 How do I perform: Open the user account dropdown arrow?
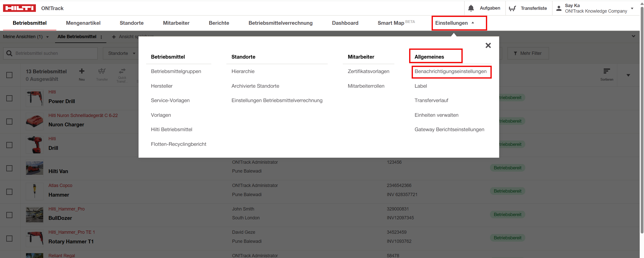point(632,8)
